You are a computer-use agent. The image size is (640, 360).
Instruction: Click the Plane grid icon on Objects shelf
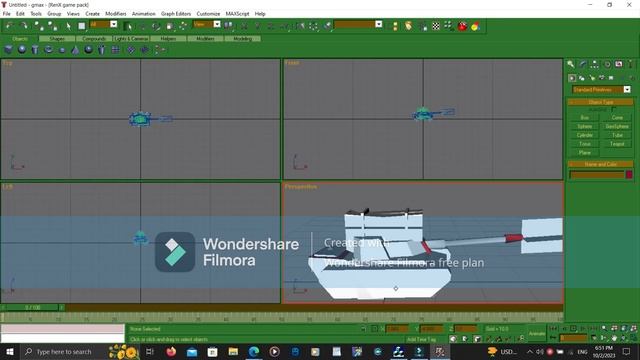point(116,50)
